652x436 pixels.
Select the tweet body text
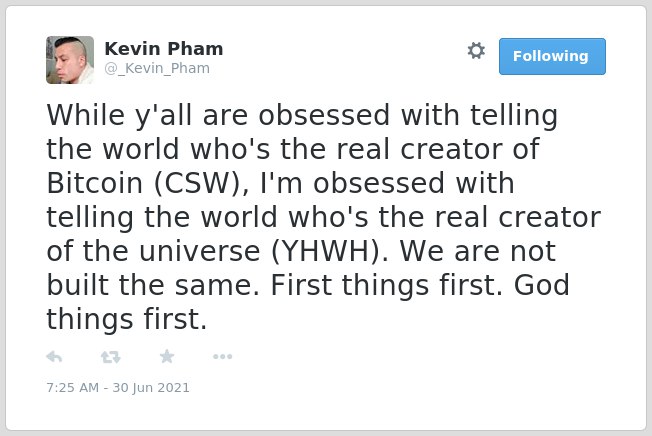pyautogui.click(x=324, y=217)
